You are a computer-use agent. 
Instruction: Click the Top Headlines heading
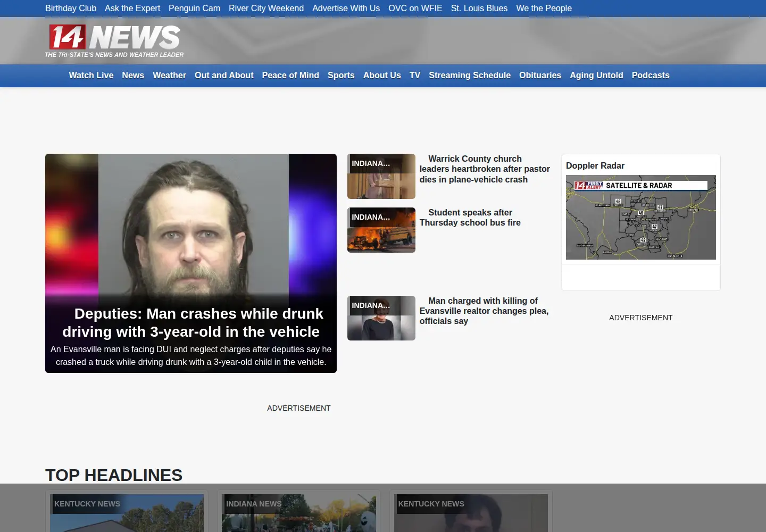point(114,475)
